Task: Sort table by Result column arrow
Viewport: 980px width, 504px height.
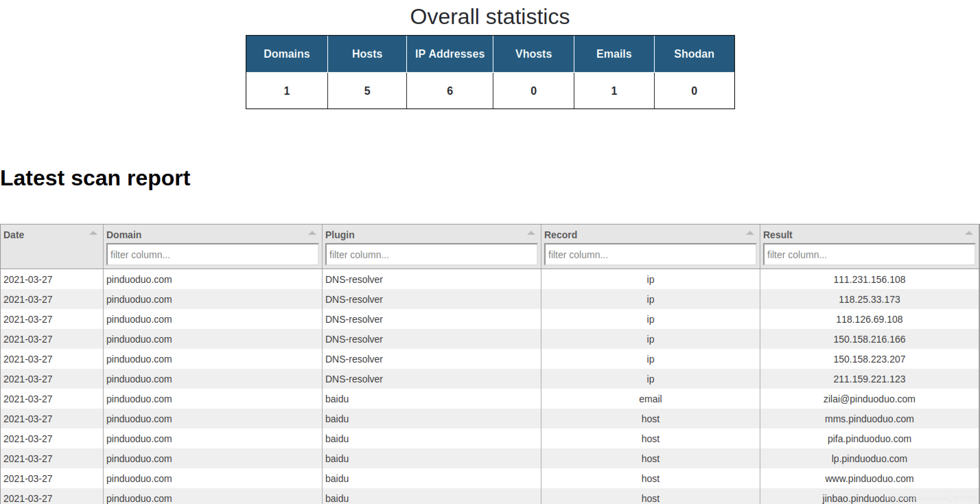Action: 969,233
